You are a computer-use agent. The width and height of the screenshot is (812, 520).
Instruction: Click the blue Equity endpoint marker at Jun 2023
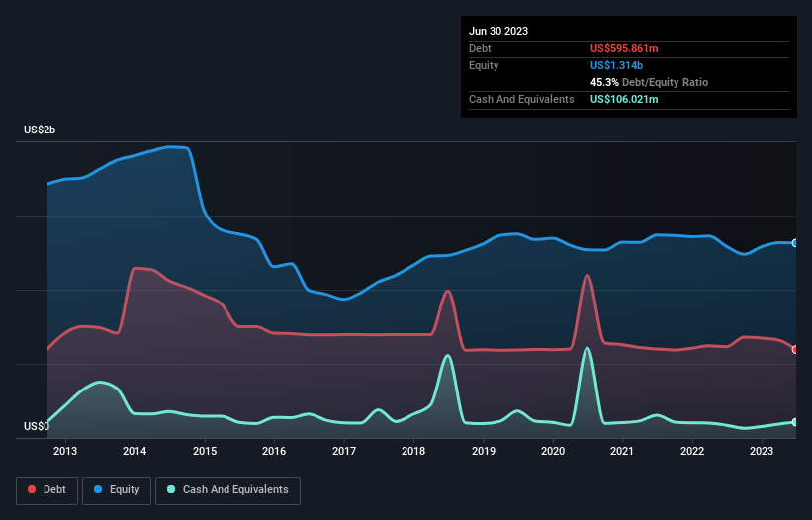(x=795, y=243)
